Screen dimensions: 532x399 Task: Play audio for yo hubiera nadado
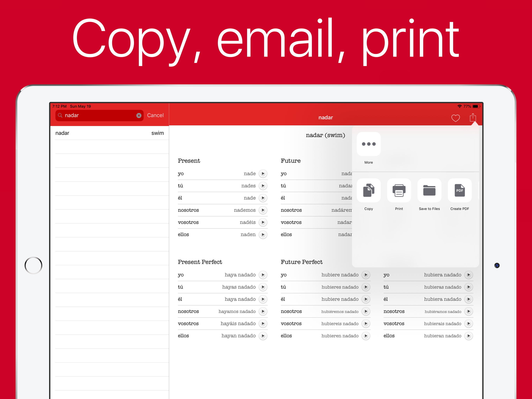(469, 275)
